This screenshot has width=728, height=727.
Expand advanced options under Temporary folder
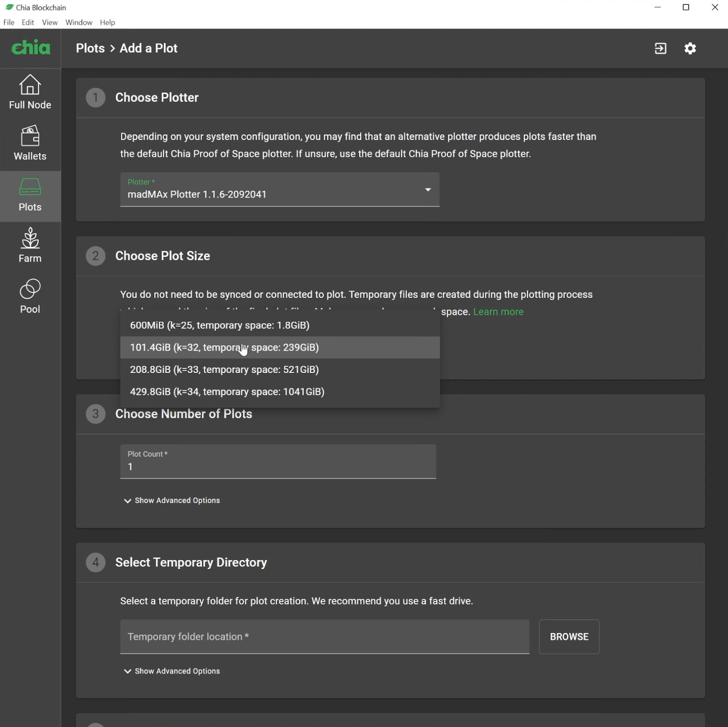172,671
